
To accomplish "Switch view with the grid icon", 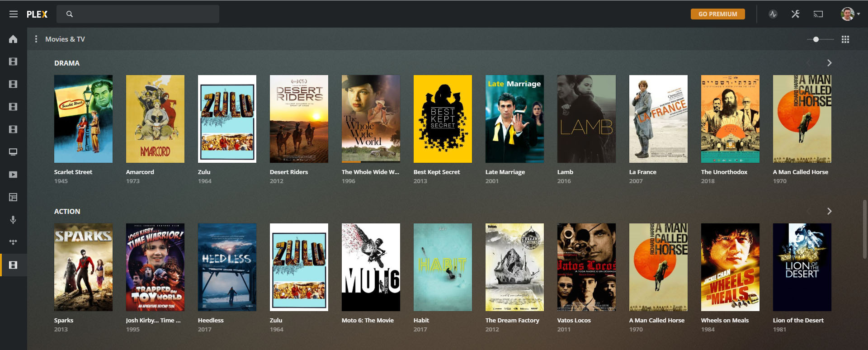I will [x=845, y=39].
